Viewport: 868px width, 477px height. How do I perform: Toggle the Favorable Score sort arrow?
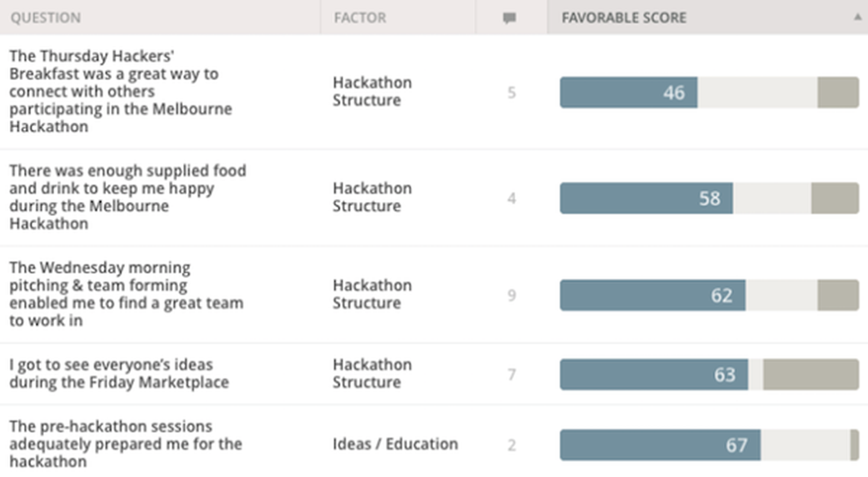[857, 17]
